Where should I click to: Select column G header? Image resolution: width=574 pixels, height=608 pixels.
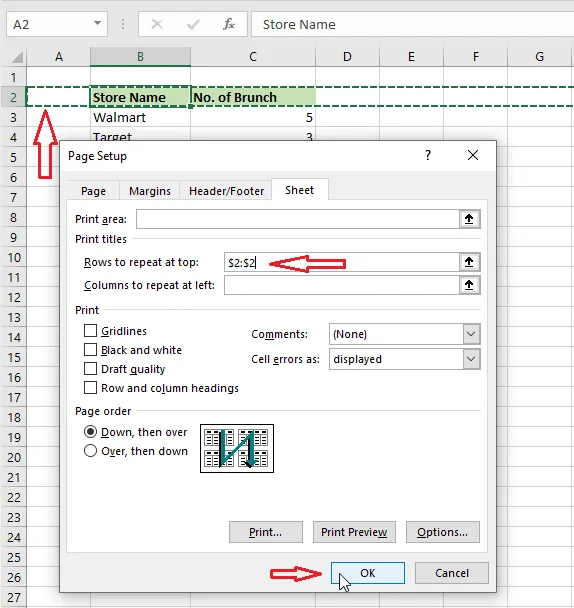[x=539, y=57]
